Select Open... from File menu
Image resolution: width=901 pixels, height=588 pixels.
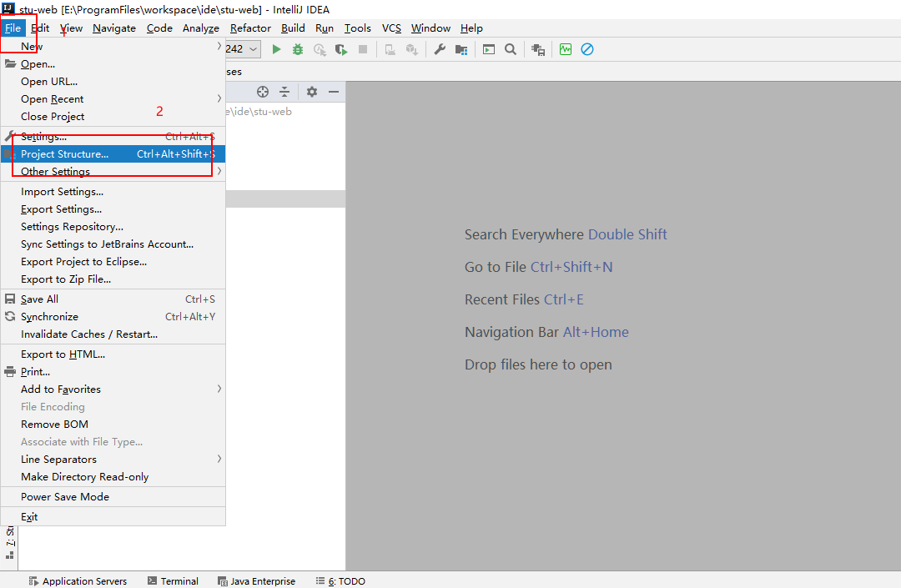113,63
